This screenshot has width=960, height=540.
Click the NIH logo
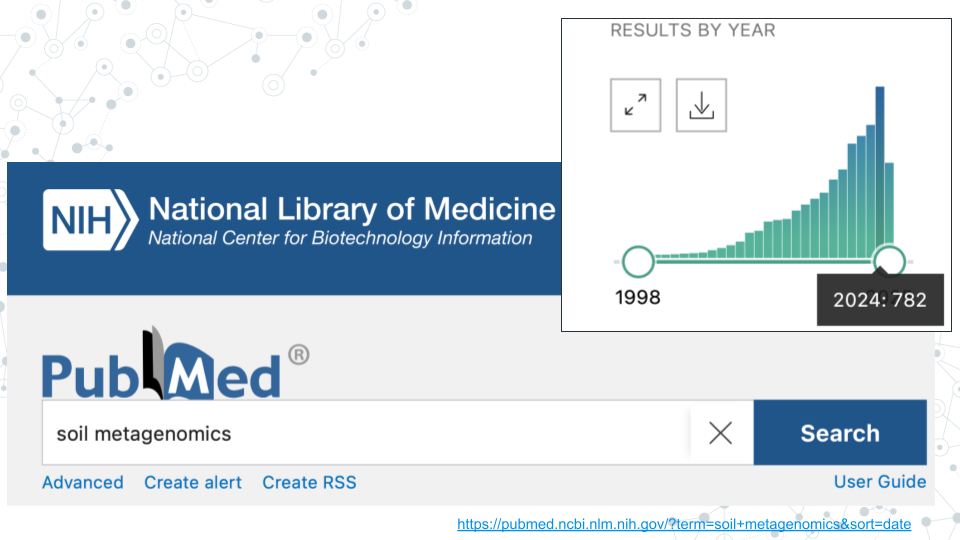(x=90, y=219)
